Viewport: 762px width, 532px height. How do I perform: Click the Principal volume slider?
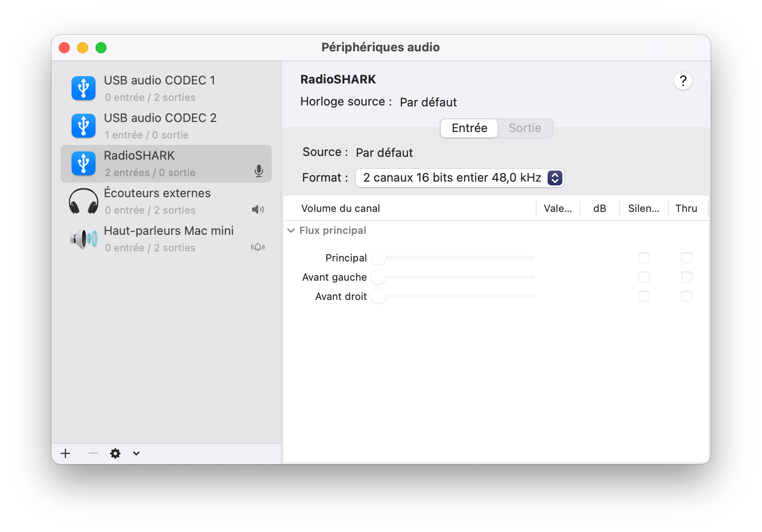tap(453, 258)
